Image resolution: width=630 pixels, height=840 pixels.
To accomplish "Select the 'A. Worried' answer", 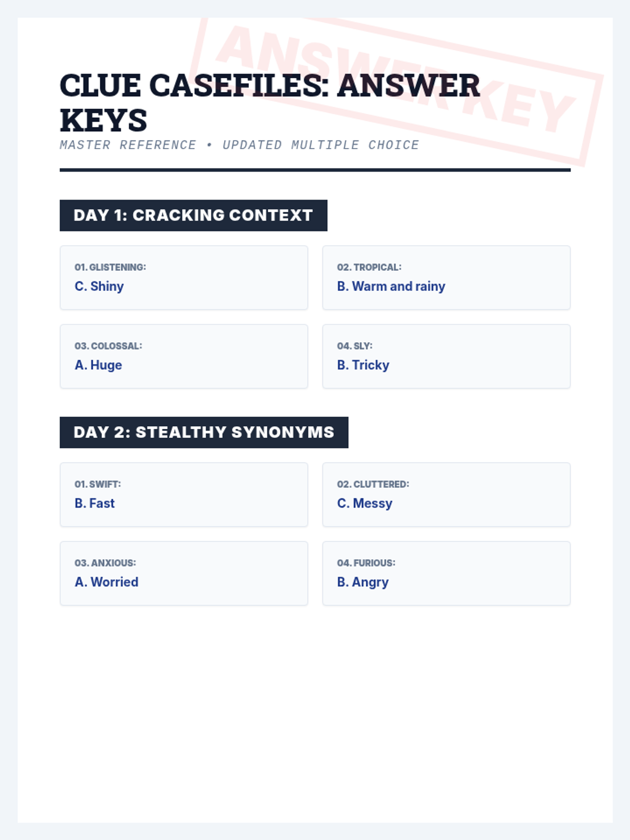I will point(107,582).
